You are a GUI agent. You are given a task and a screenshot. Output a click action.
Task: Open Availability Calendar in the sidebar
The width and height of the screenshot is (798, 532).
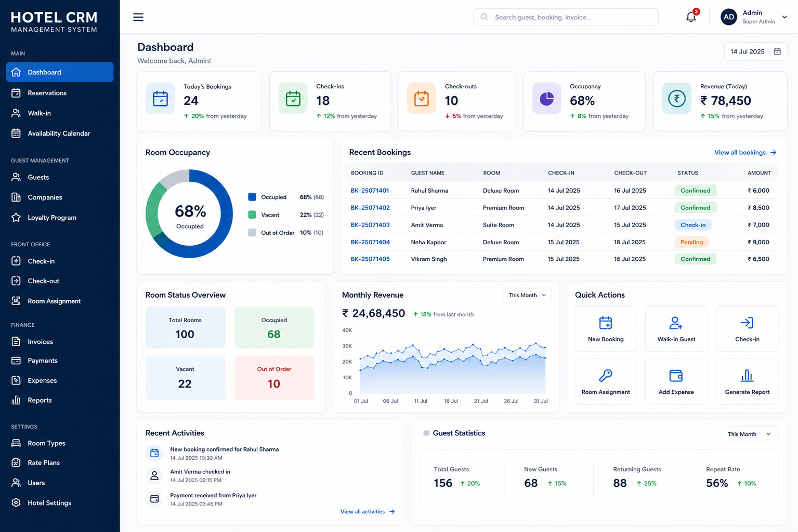(60, 134)
